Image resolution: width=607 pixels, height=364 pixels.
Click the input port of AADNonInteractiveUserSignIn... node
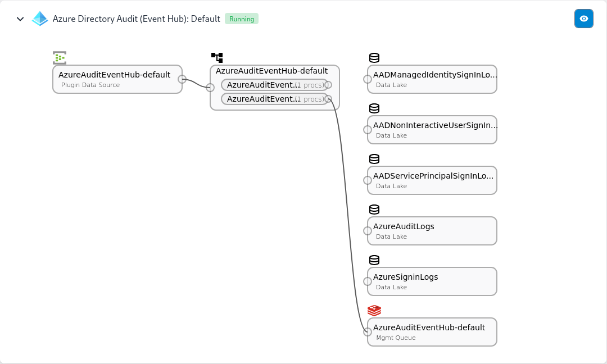[x=368, y=130]
